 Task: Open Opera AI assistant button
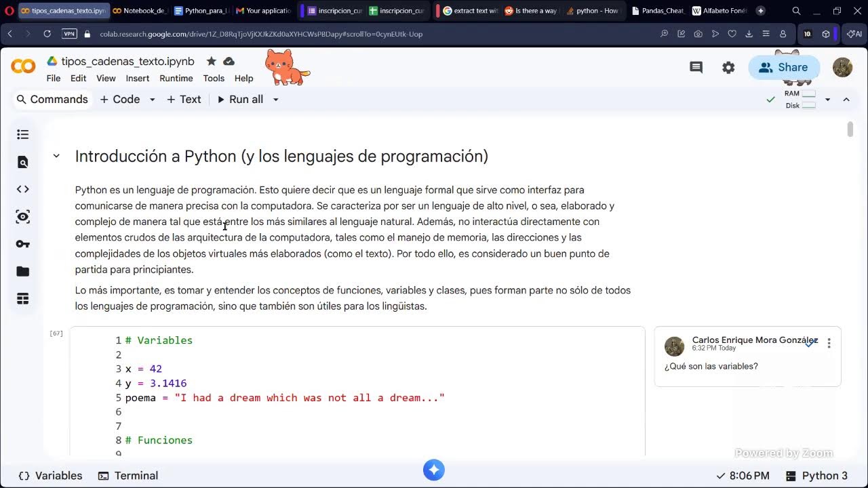[854, 33]
